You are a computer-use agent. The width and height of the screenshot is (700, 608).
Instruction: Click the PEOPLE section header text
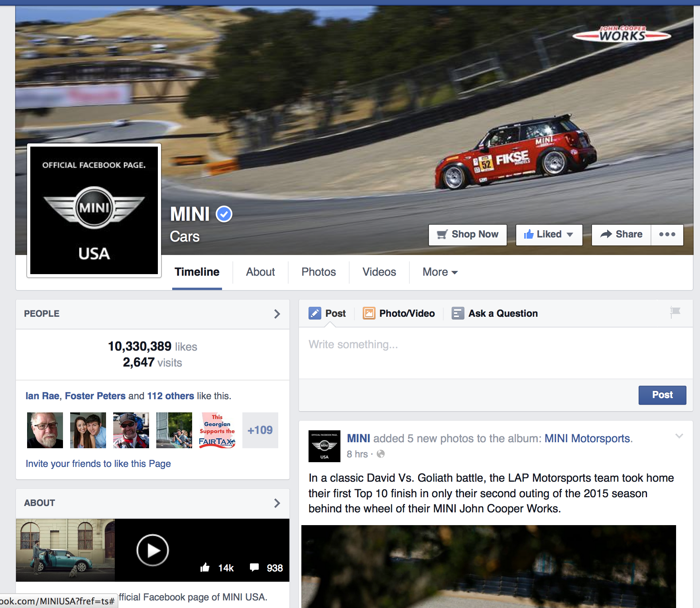(x=42, y=314)
